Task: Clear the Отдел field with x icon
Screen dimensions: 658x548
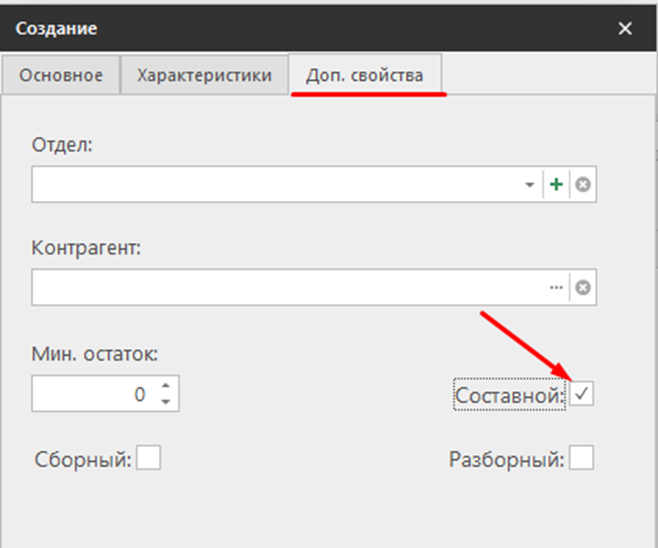Action: coord(583,185)
